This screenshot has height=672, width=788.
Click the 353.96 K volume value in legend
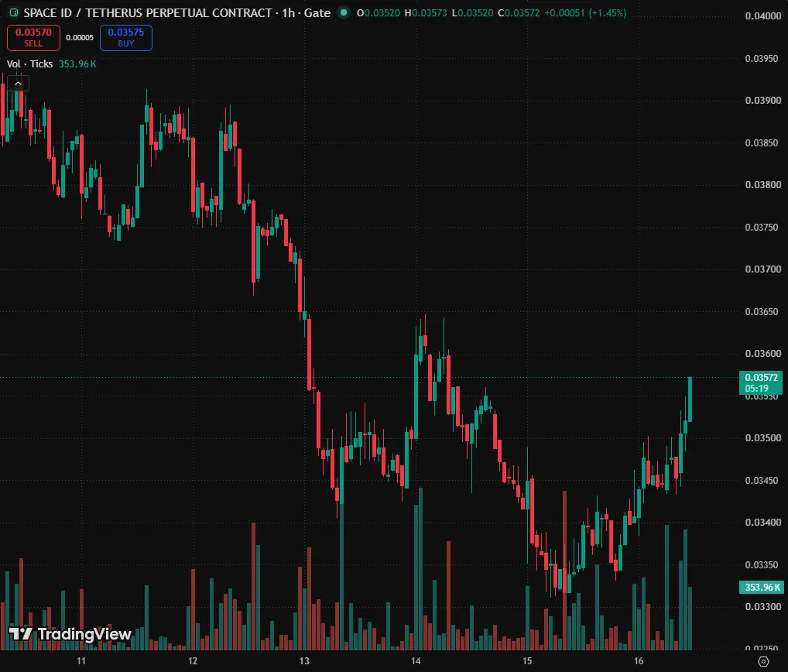point(77,63)
